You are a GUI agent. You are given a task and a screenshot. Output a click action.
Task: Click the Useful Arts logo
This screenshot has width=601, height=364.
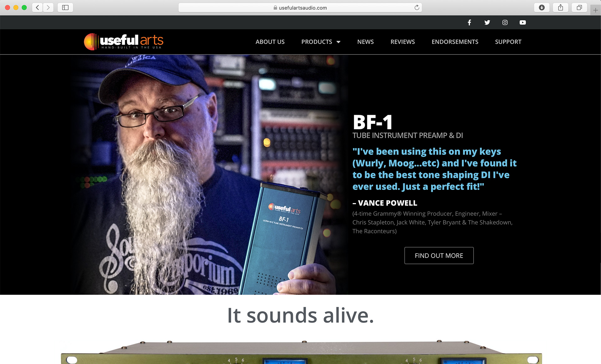[x=124, y=42]
